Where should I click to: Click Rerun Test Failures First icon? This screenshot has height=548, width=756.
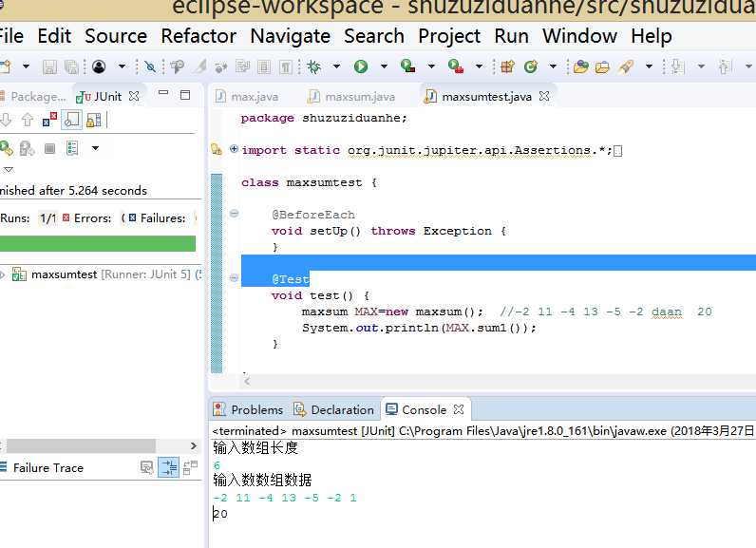[x=27, y=148]
